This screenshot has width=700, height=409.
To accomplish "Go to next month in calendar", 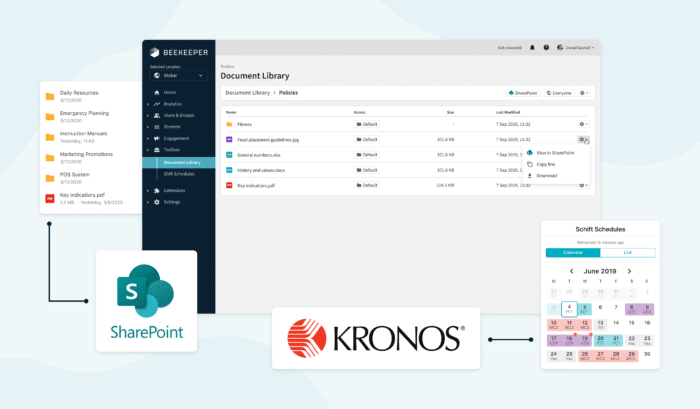I will (631, 271).
